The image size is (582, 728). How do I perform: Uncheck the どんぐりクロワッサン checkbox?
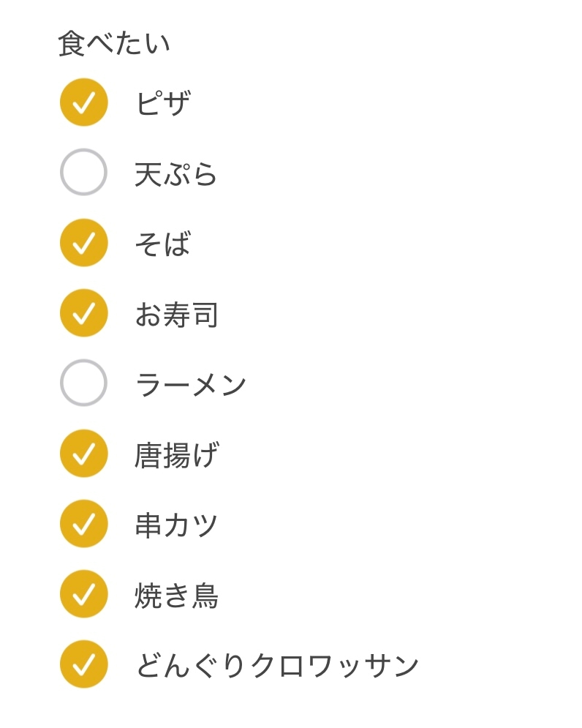(84, 664)
